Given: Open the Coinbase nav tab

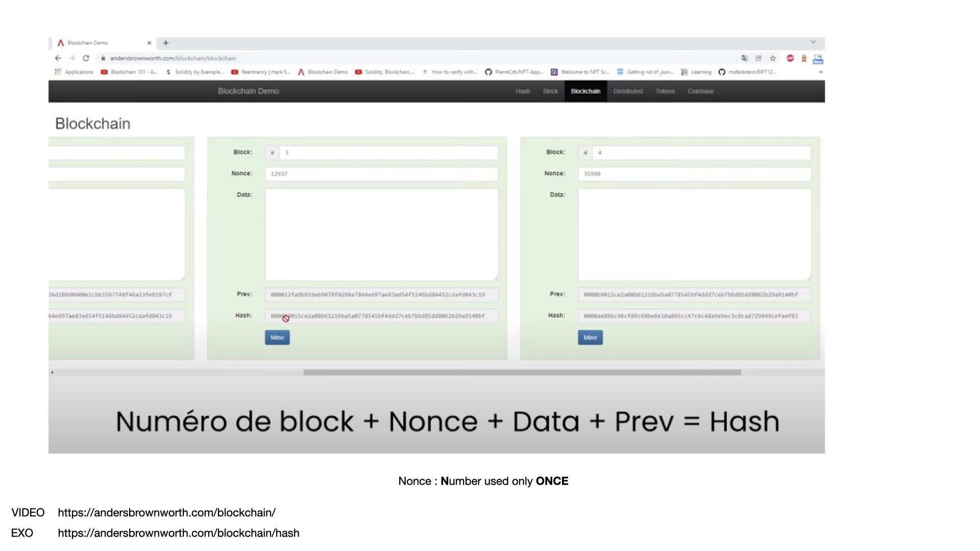Looking at the screenshot, I should point(700,91).
